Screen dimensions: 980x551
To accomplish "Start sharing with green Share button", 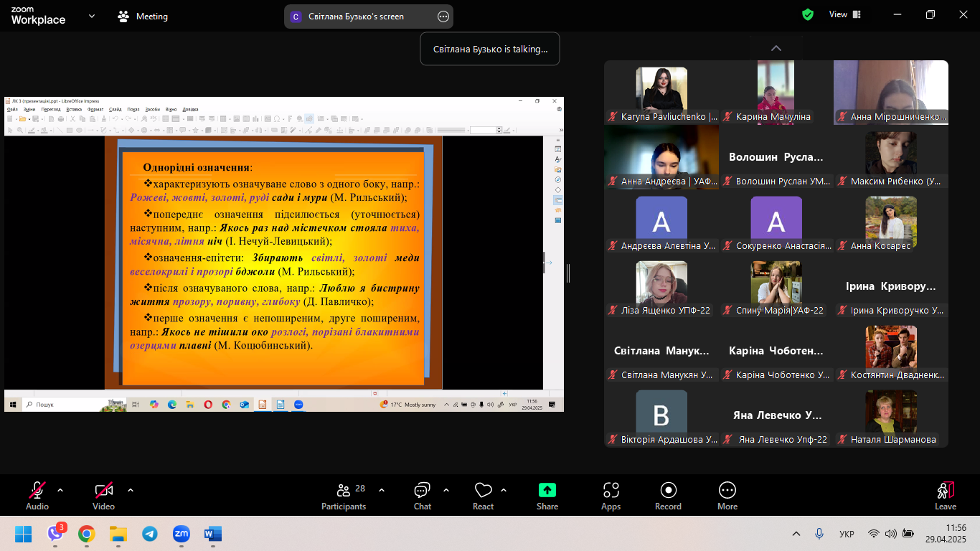I will (547, 495).
